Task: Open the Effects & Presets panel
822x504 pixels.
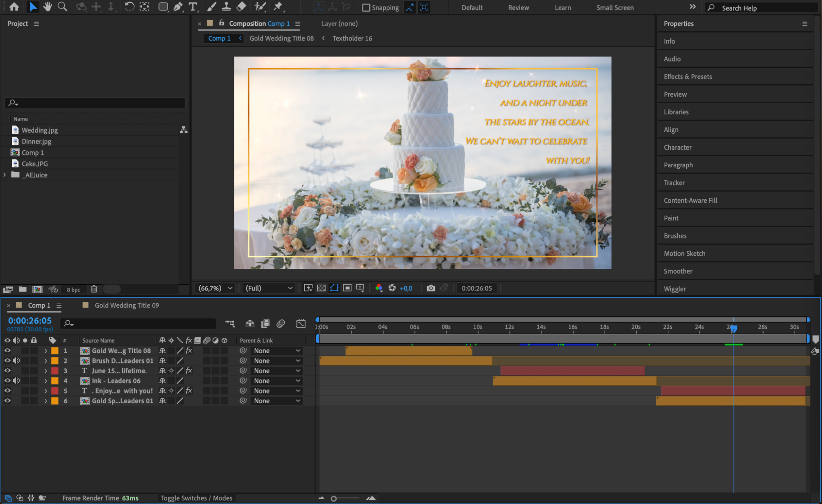Action: 688,76
